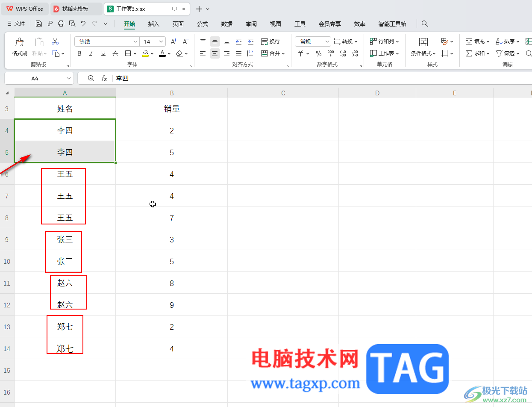Click the Cut scissors icon
This screenshot has height=407, width=532.
click(55, 41)
